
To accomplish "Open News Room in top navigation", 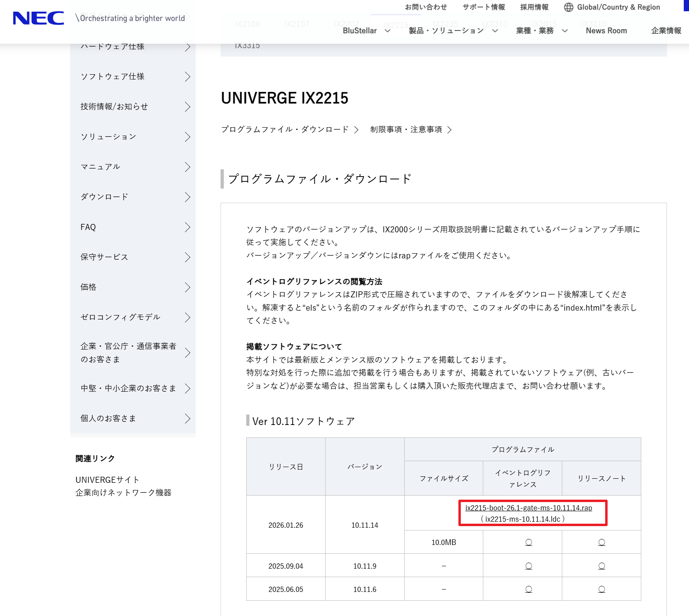I will click(x=606, y=31).
